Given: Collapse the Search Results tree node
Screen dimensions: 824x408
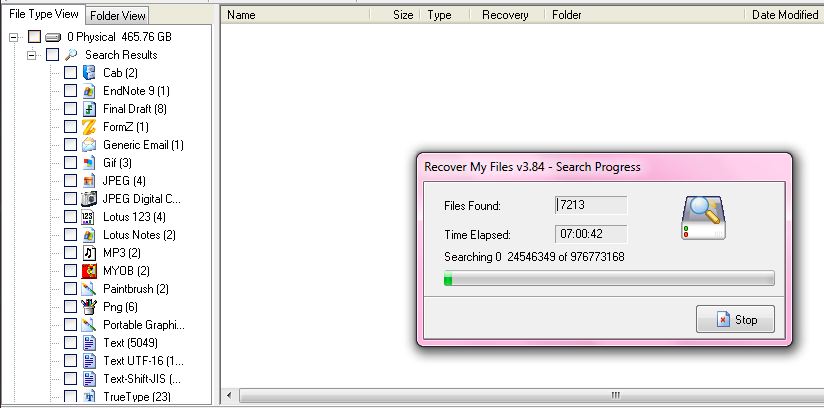Looking at the screenshot, I should pyautogui.click(x=32, y=55).
